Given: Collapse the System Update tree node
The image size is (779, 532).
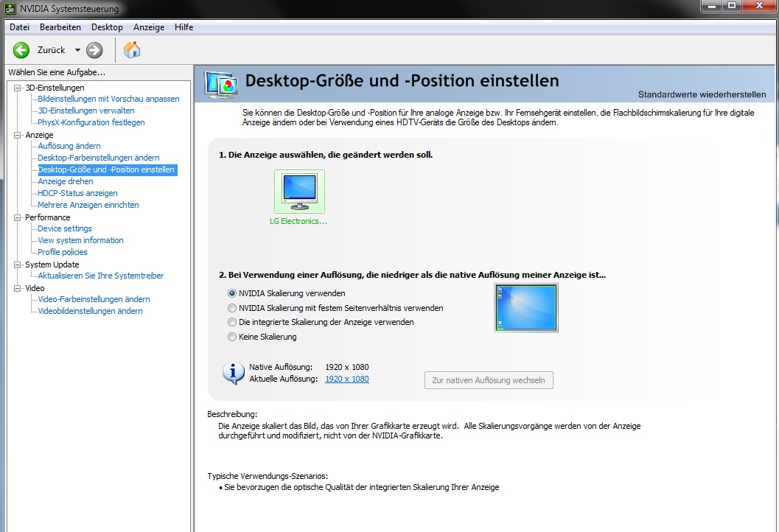Looking at the screenshot, I should (18, 265).
